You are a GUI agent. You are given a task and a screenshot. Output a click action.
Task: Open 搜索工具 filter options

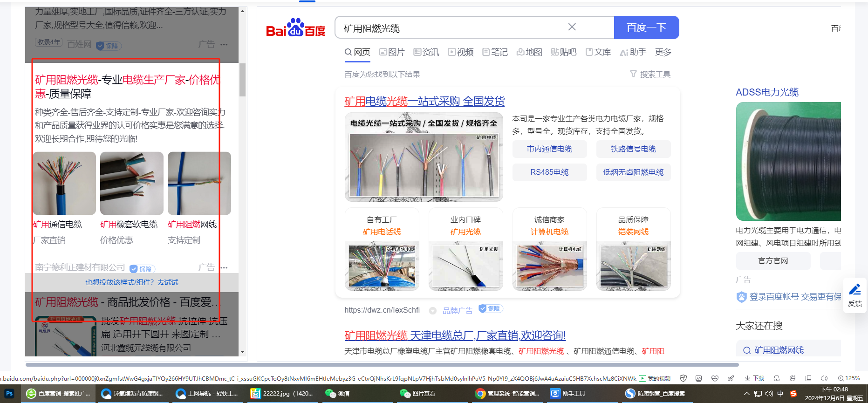click(x=650, y=74)
